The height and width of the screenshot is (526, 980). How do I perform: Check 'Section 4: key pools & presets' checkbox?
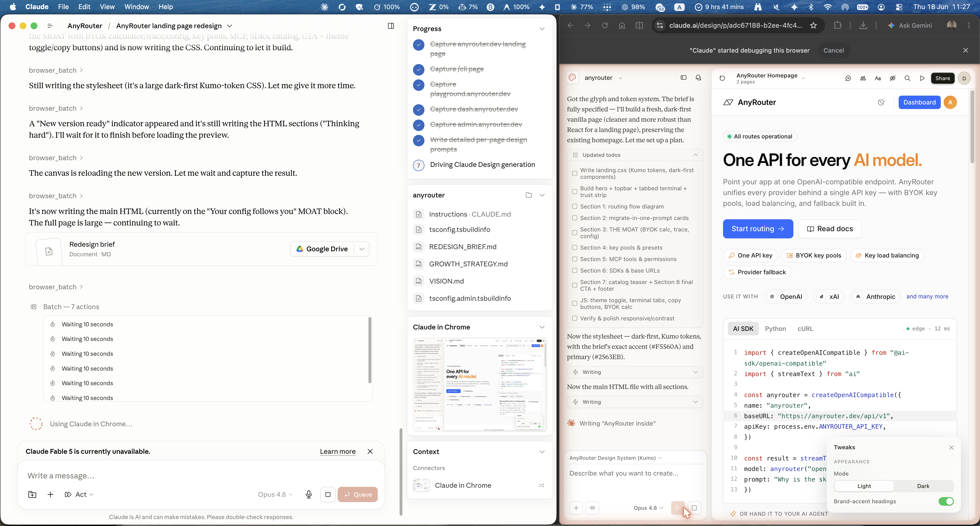click(x=574, y=247)
